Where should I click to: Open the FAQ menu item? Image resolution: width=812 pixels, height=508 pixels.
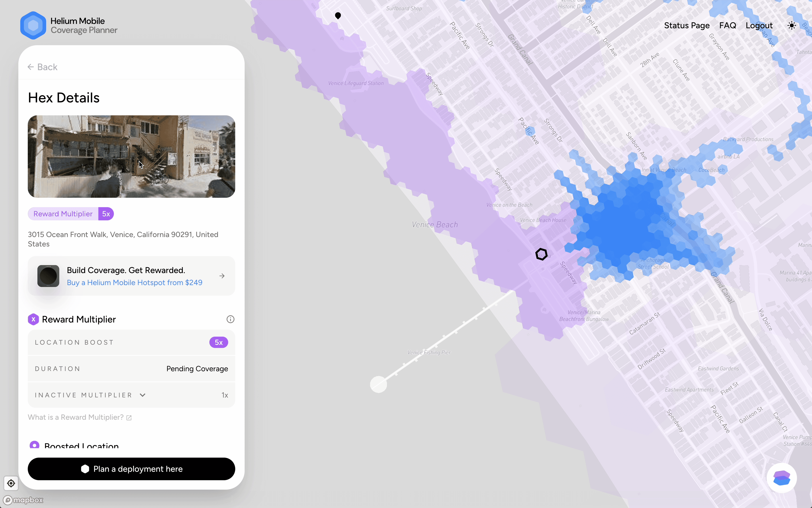[x=727, y=25]
